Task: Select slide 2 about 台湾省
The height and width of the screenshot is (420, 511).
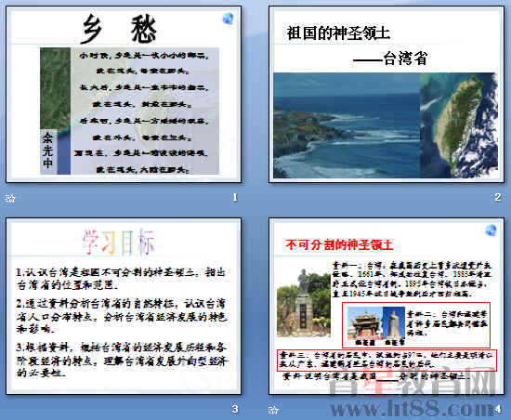Action: (x=387, y=94)
